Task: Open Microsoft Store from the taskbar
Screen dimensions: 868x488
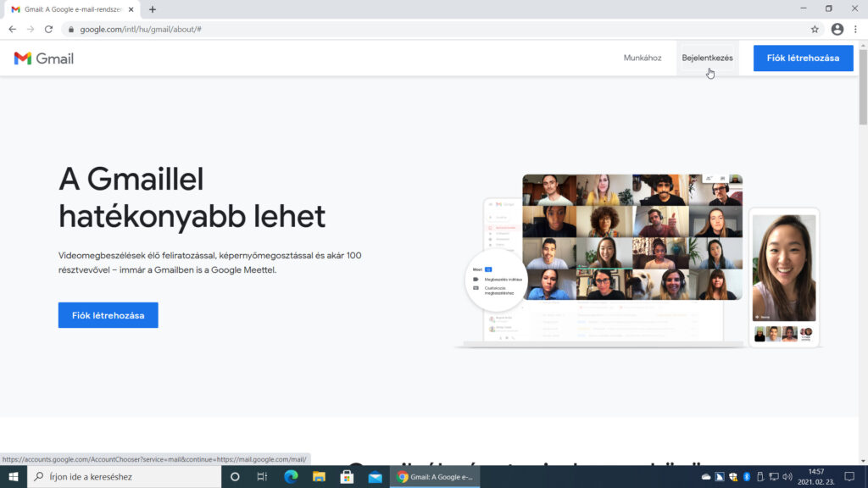Action: coord(347,476)
